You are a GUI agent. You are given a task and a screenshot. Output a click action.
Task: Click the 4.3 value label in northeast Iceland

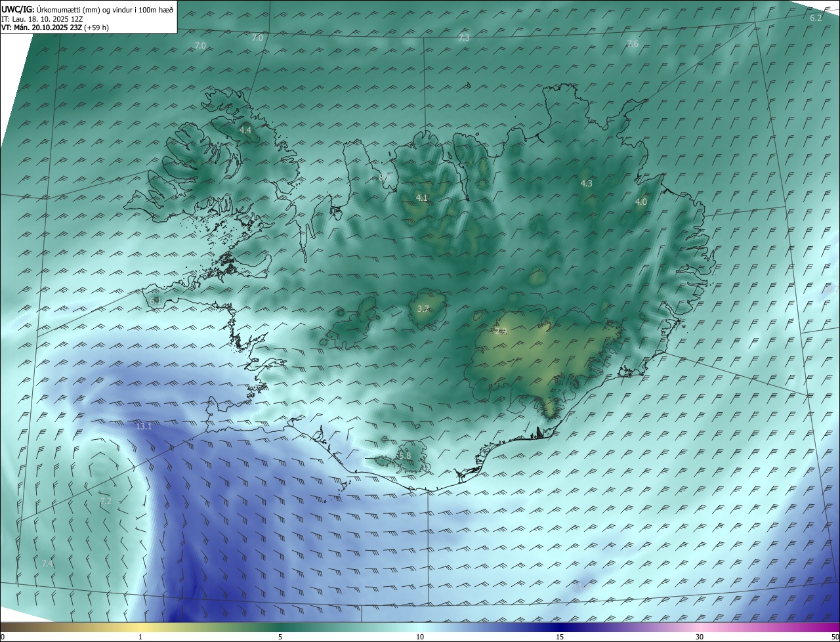(587, 184)
